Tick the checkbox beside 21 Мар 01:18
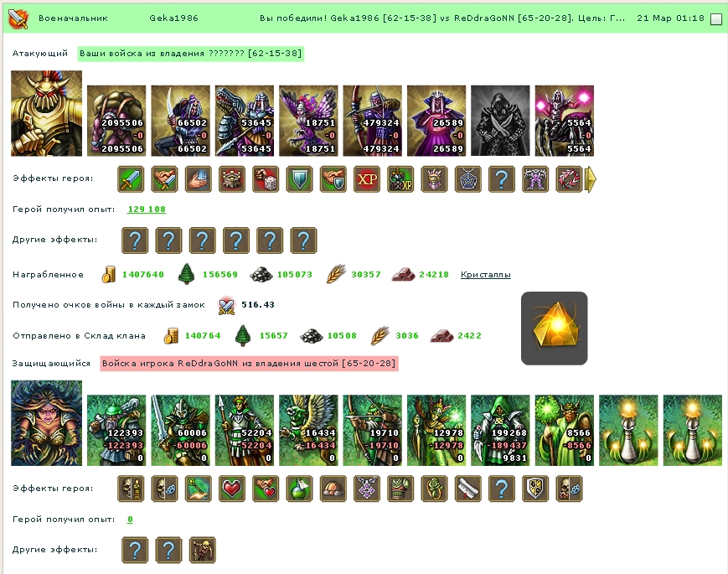The width and height of the screenshot is (728, 574). tap(716, 19)
